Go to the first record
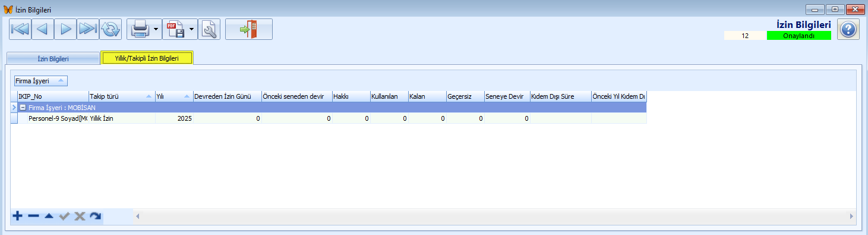The image size is (868, 235). click(20, 29)
